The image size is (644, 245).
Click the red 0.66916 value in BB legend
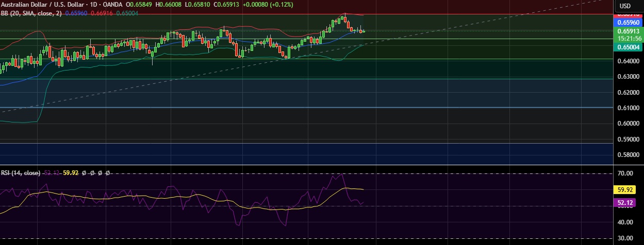click(101, 13)
